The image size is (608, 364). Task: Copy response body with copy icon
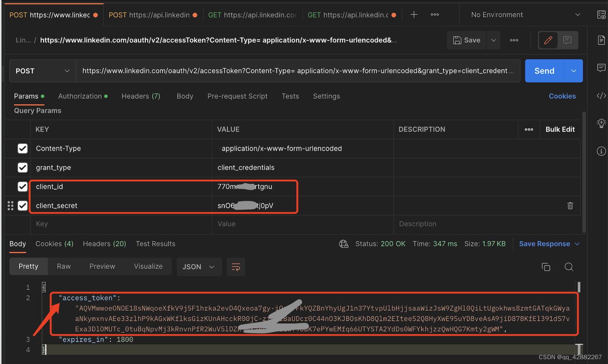coord(546,267)
